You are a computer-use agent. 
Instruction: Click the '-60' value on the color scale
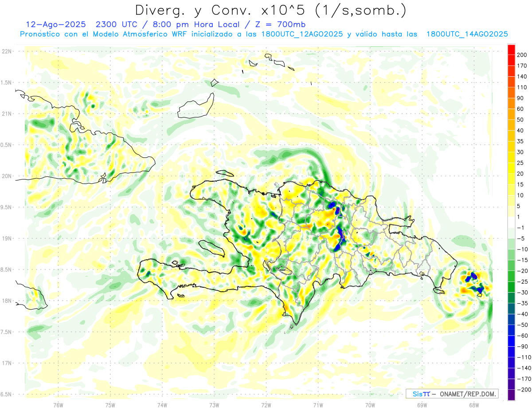click(x=522, y=336)
